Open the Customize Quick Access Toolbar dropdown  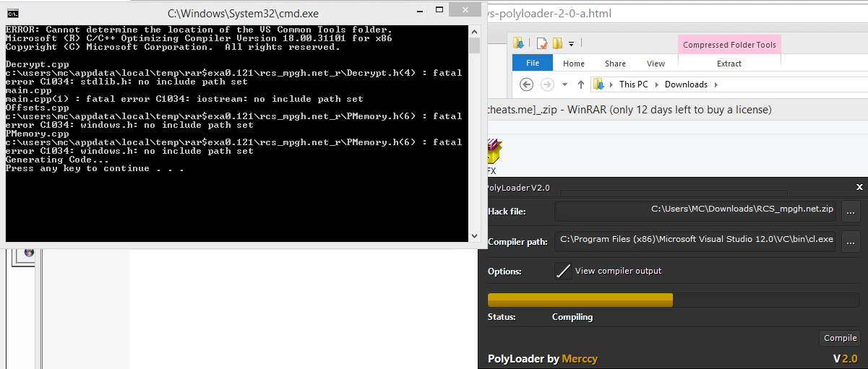571,44
